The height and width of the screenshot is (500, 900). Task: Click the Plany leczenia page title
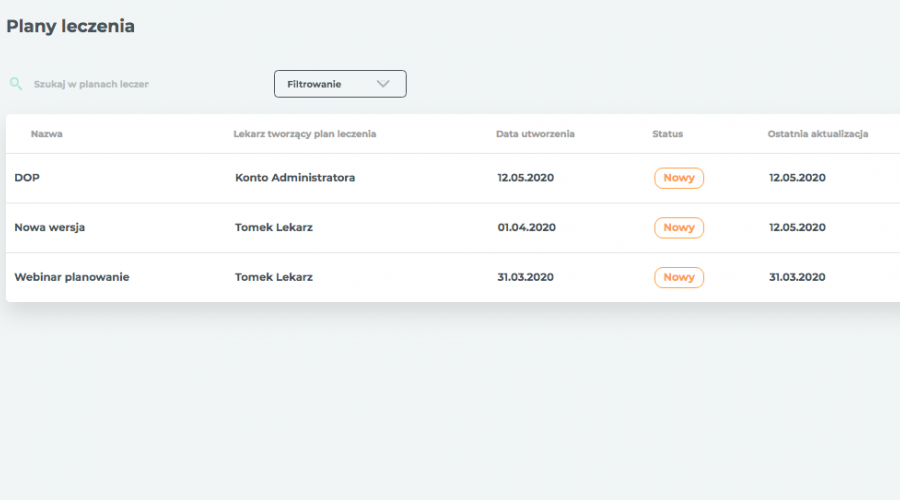(x=71, y=26)
